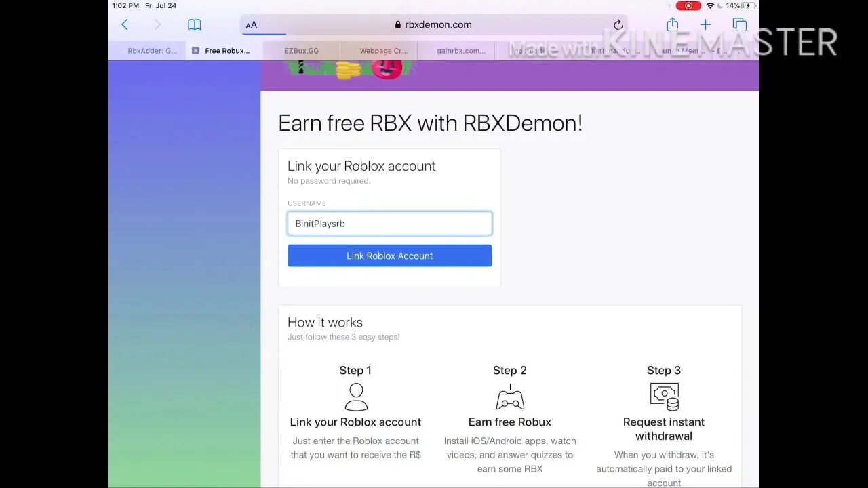Click the Step 2 game controller icon

510,397
